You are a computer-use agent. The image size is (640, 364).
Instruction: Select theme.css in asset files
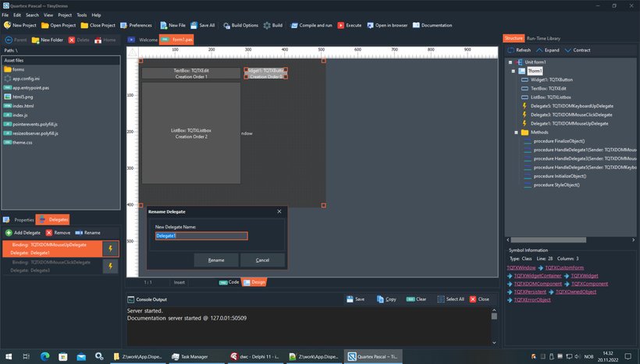pyautogui.click(x=18, y=143)
